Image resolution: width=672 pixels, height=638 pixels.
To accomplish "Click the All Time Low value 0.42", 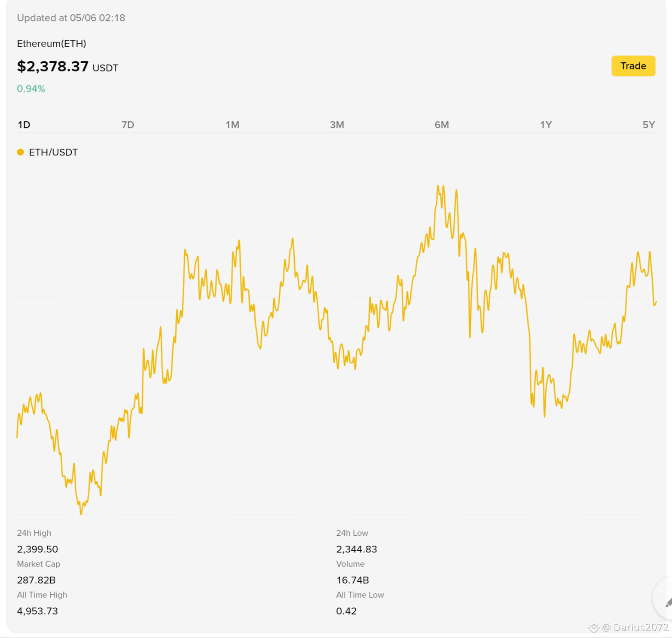I will [x=346, y=611].
